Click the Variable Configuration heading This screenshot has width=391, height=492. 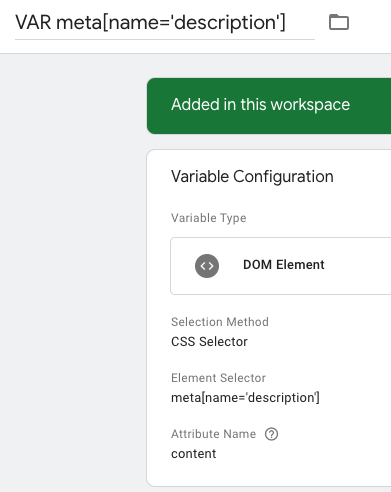tap(252, 176)
